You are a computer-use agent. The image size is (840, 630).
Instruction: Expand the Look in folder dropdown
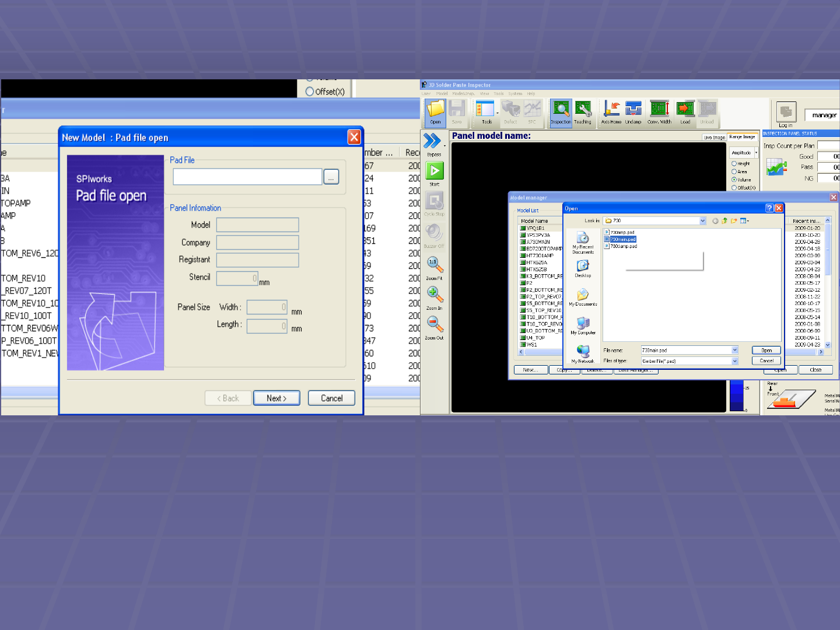pyautogui.click(x=703, y=221)
